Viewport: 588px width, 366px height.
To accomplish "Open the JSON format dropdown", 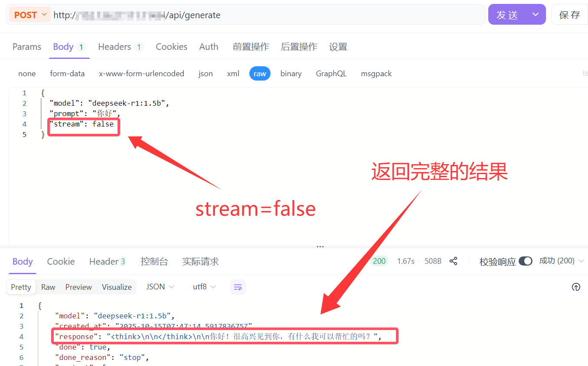I will point(160,287).
